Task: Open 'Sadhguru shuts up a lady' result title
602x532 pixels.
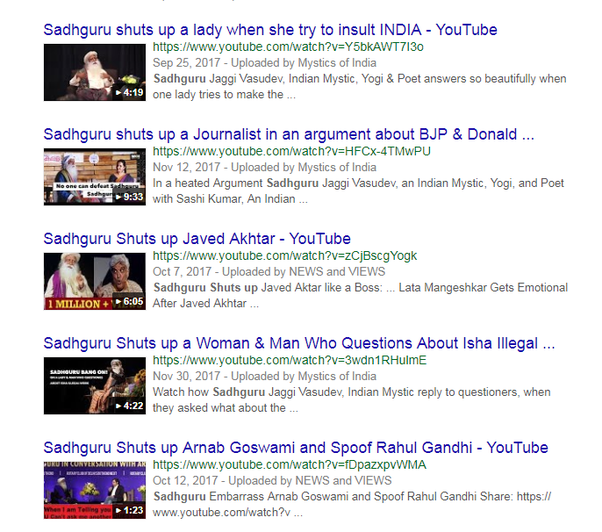Action: pyautogui.click(x=270, y=30)
